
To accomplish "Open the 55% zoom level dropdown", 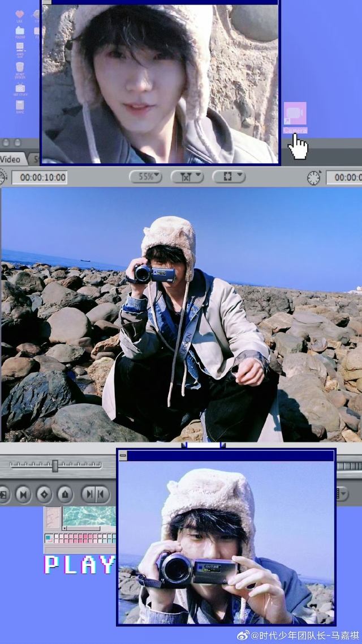I will (145, 177).
